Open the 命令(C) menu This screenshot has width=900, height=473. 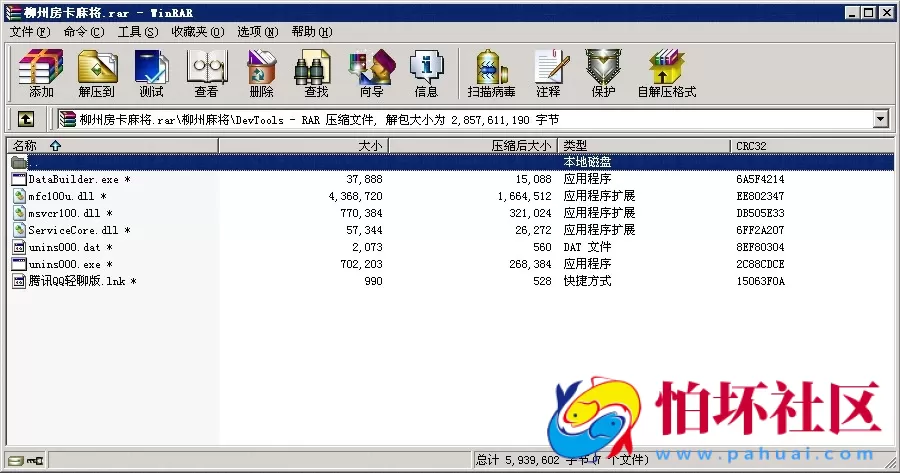click(x=84, y=32)
